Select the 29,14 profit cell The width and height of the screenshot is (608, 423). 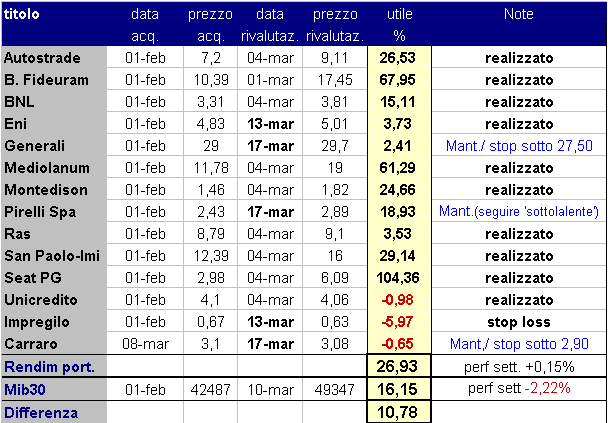pyautogui.click(x=397, y=256)
